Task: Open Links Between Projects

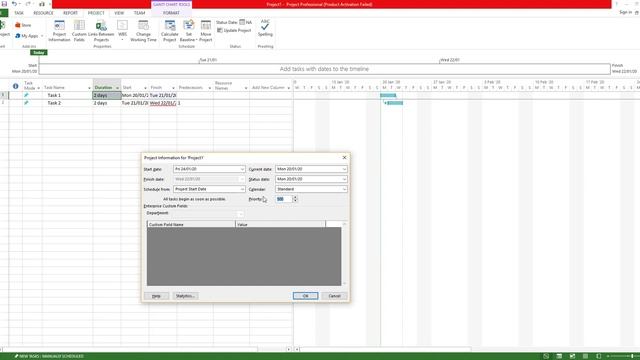Action: (x=101, y=31)
